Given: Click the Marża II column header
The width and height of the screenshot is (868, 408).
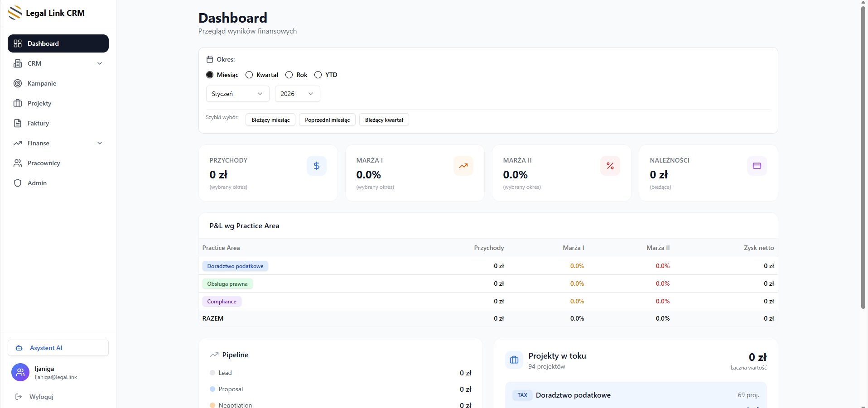Looking at the screenshot, I should (x=658, y=248).
